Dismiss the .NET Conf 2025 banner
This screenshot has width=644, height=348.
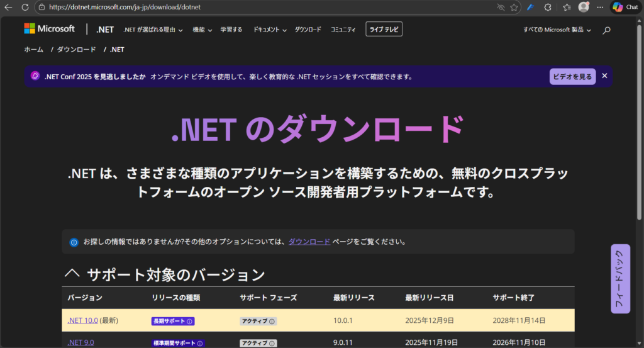[x=604, y=76]
